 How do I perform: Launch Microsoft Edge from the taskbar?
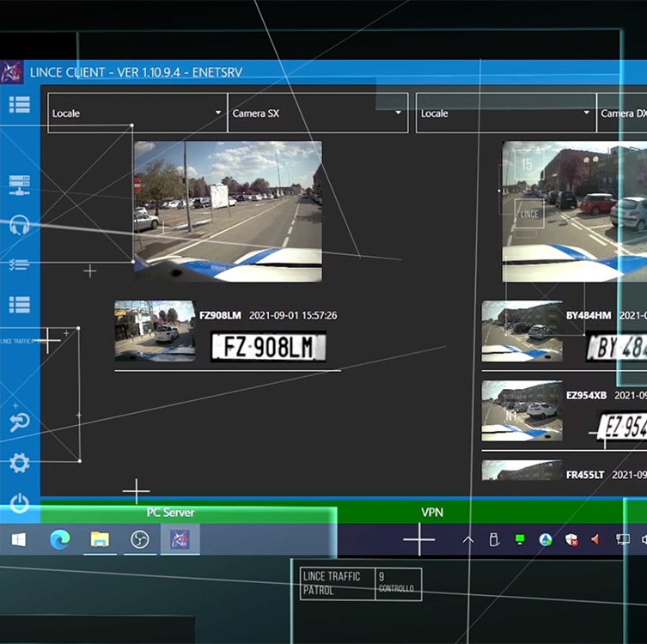point(60,539)
